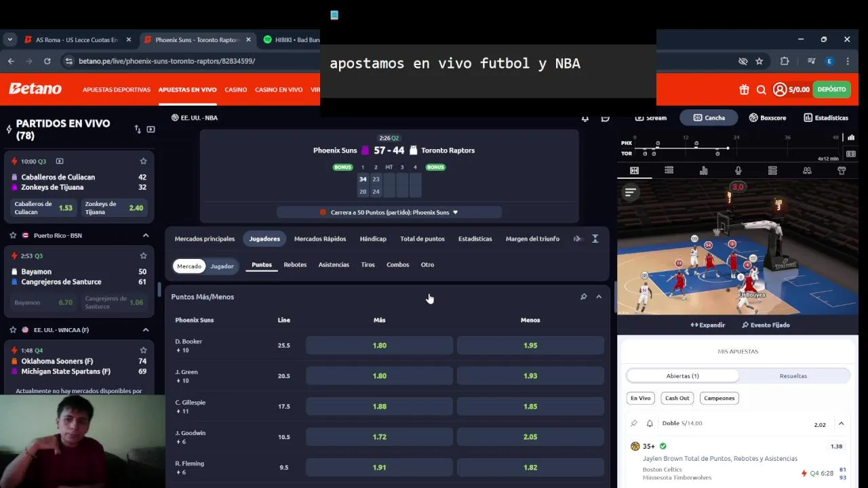Screen dimensions: 868x488
Task: Select the Asistencias sub-tab
Action: pyautogui.click(x=334, y=265)
